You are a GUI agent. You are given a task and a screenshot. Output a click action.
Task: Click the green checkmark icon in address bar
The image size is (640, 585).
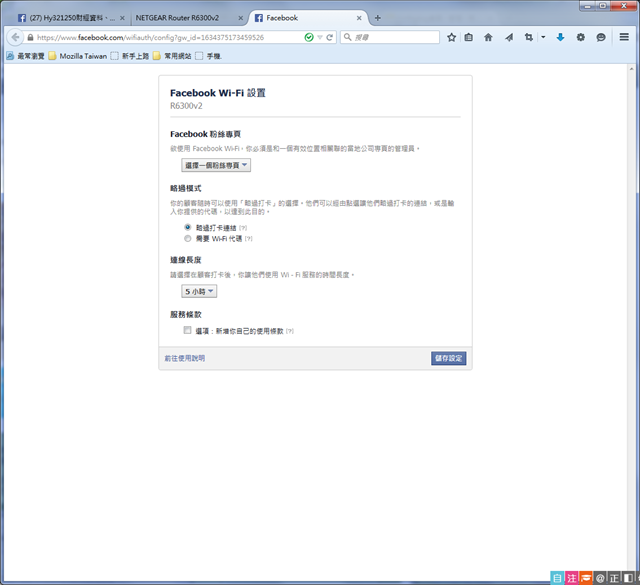[309, 38]
